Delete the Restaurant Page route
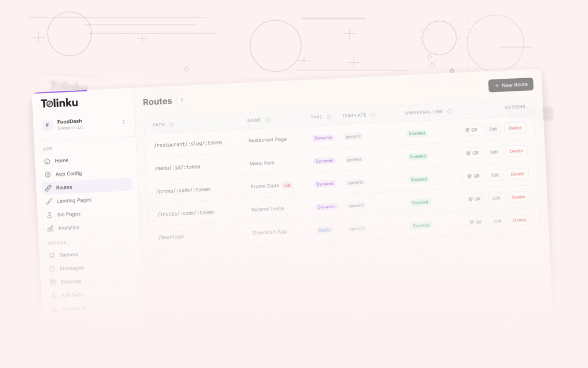 pos(515,128)
